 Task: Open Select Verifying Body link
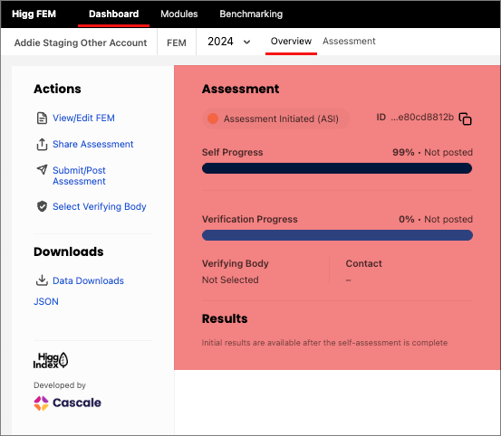99,207
